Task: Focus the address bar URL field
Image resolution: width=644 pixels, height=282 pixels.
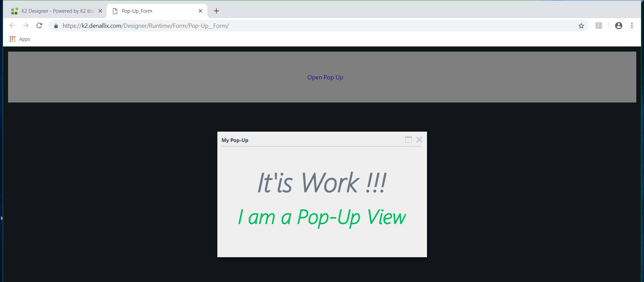Action: tap(302, 26)
